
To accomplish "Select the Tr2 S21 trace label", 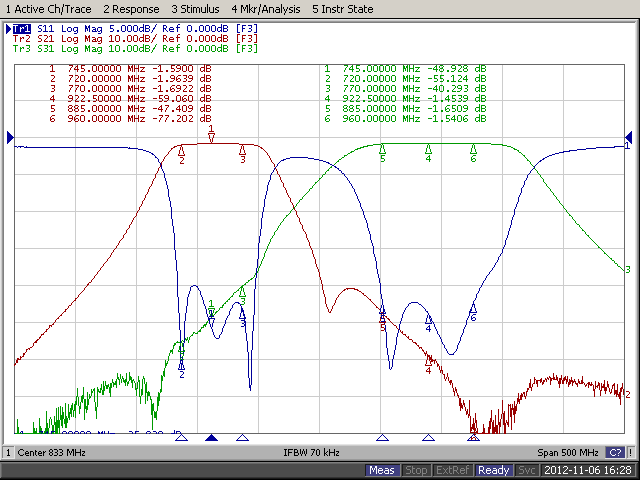I will click(136, 39).
